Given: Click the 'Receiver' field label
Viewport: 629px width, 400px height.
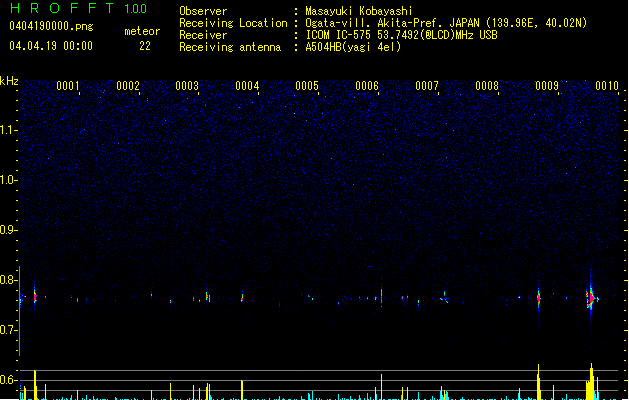Looking at the screenshot, I should [x=203, y=35].
